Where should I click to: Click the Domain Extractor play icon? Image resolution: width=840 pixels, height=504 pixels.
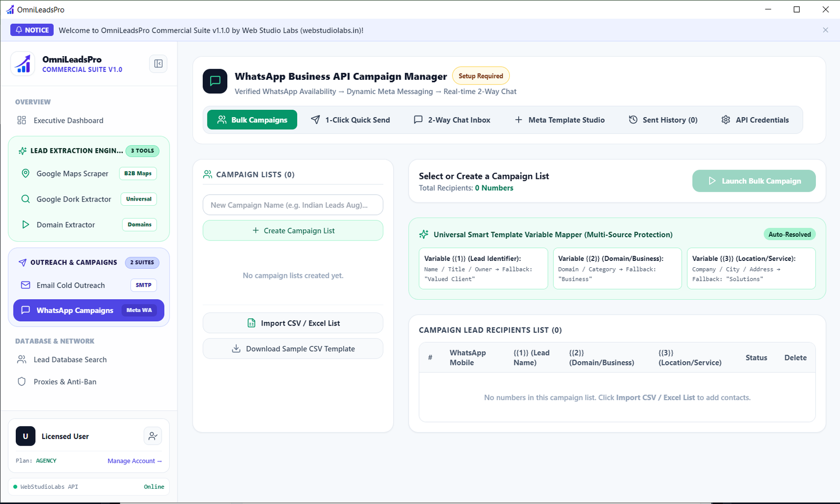[25, 225]
